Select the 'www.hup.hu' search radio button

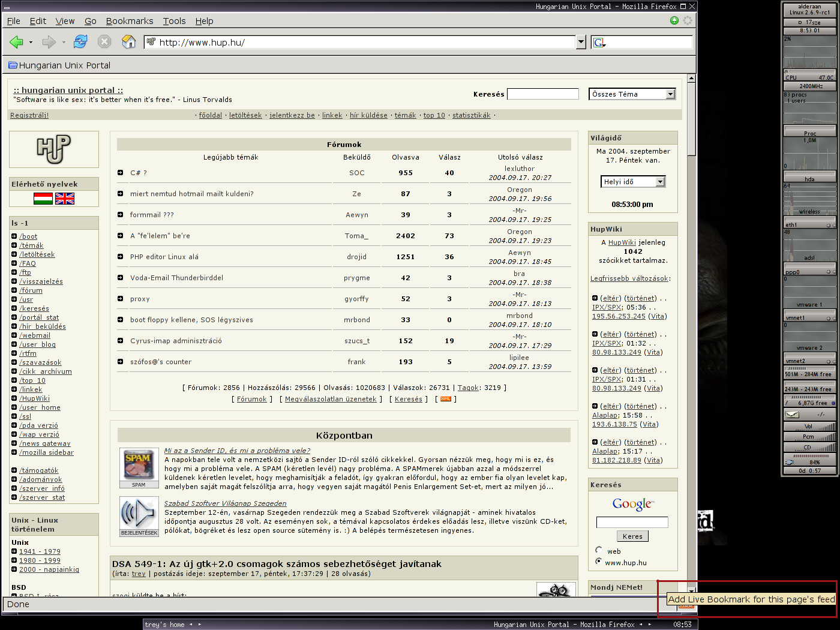coord(598,562)
